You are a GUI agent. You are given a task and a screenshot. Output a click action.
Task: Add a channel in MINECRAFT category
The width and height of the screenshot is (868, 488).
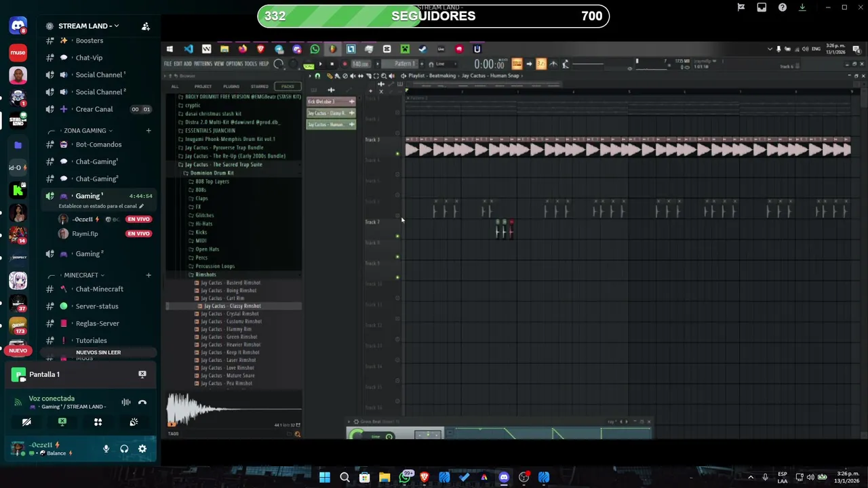point(149,275)
